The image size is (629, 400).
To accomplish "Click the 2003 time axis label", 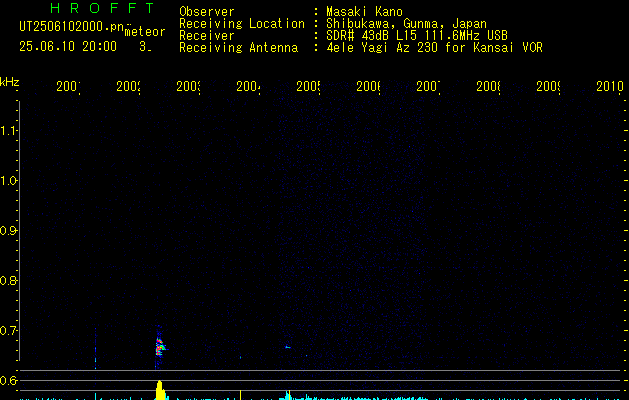I will coord(188,86).
